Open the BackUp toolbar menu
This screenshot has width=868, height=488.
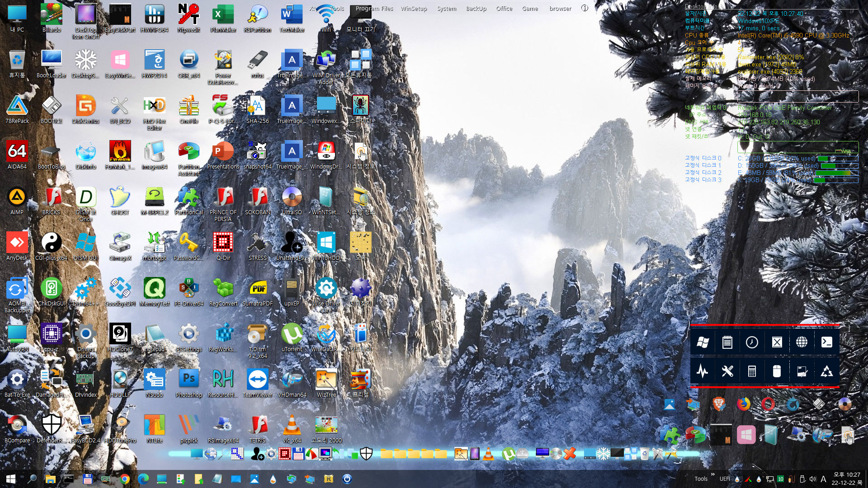pos(476,9)
